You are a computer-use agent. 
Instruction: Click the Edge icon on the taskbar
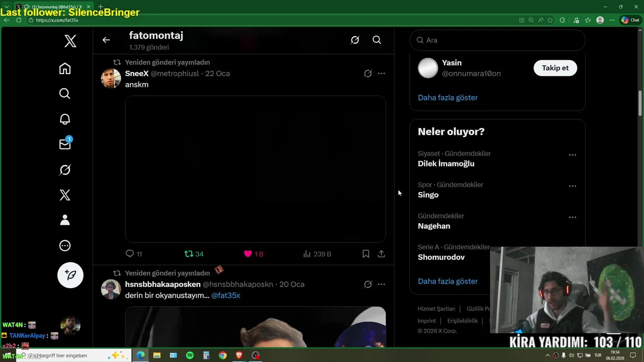[140, 355]
